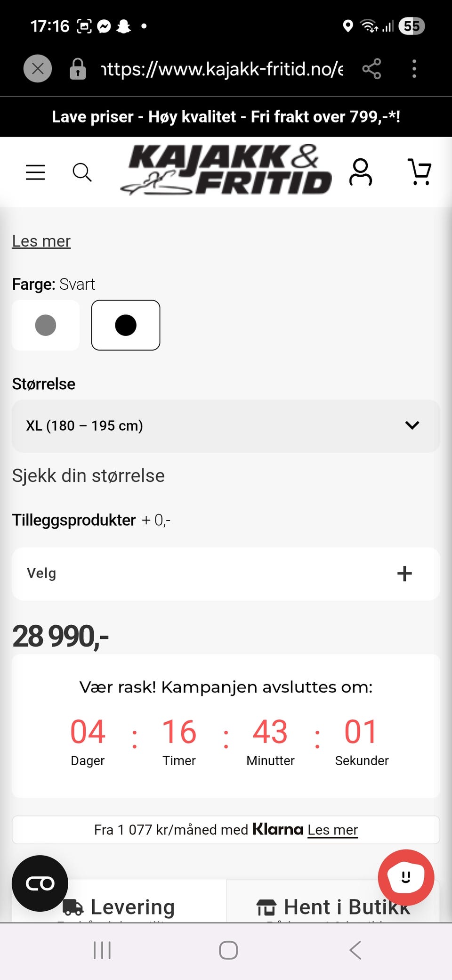452x980 pixels.
Task: Open the user account icon
Action: click(361, 172)
